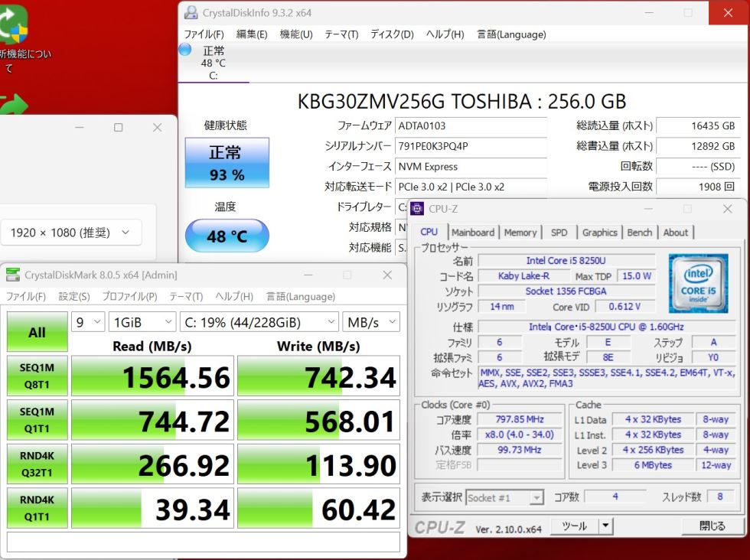
Task: Open プロファイル(P) menu in CrystalDiskMark
Action: (x=129, y=297)
